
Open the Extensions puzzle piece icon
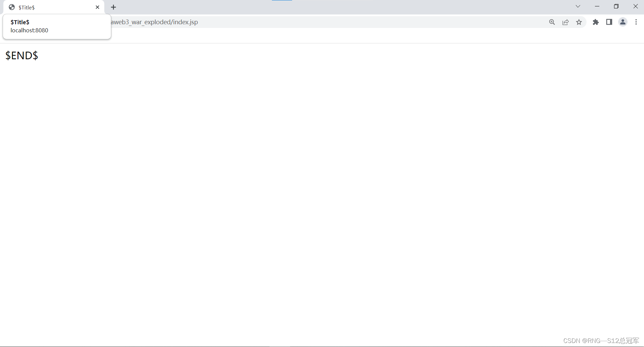click(x=596, y=22)
